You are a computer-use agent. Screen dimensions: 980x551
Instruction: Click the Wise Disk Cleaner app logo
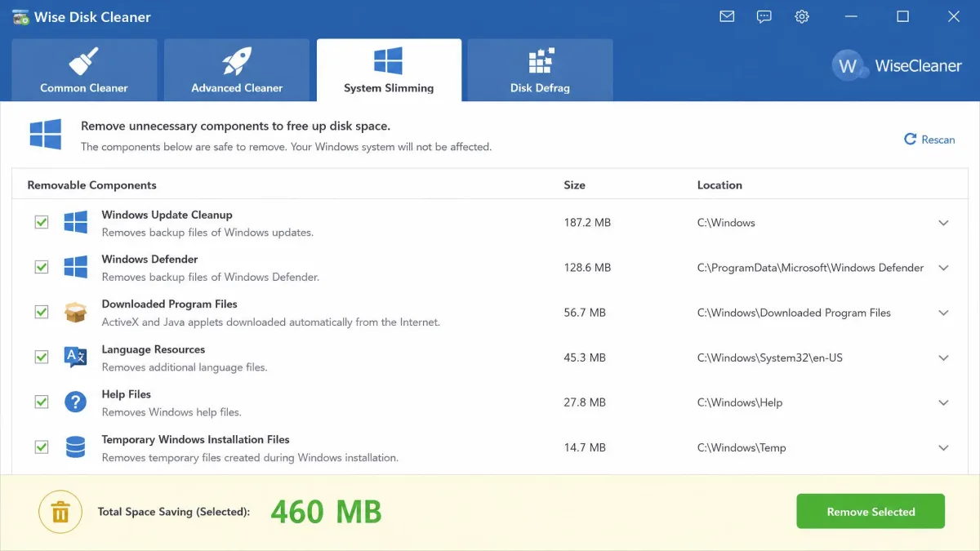[20, 16]
